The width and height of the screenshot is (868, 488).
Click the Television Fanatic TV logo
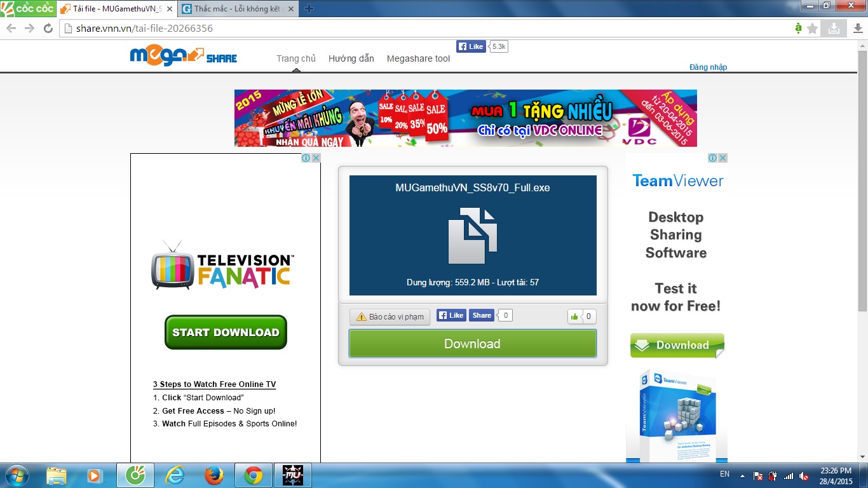[x=221, y=265]
